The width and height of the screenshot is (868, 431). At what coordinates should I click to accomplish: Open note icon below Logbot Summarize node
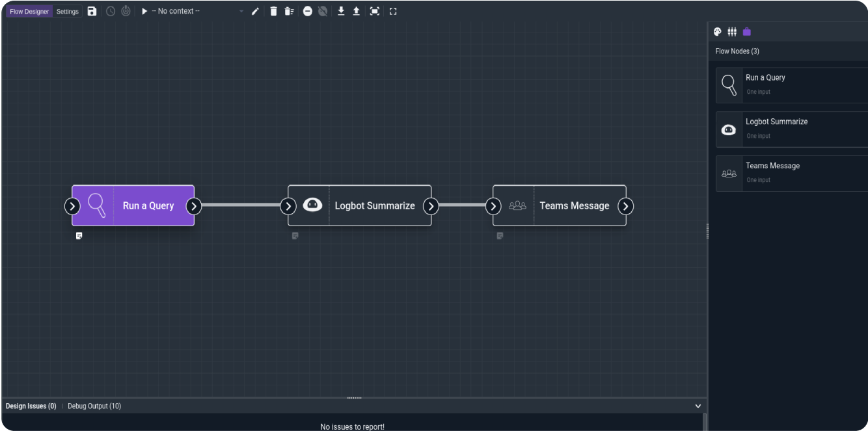point(295,236)
